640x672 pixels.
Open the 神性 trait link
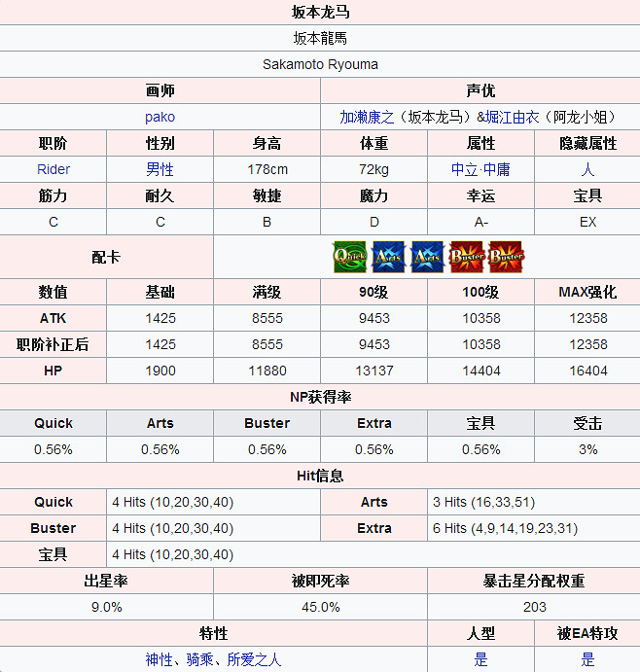160,659
